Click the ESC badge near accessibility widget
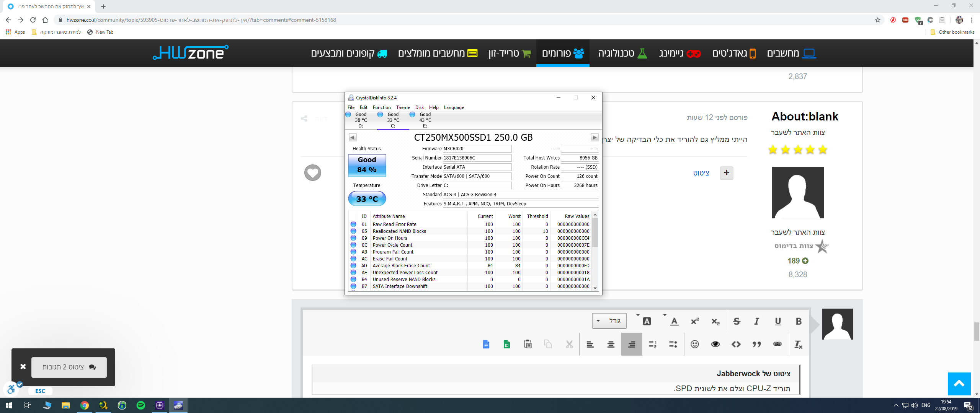980x413 pixels. tap(40, 391)
